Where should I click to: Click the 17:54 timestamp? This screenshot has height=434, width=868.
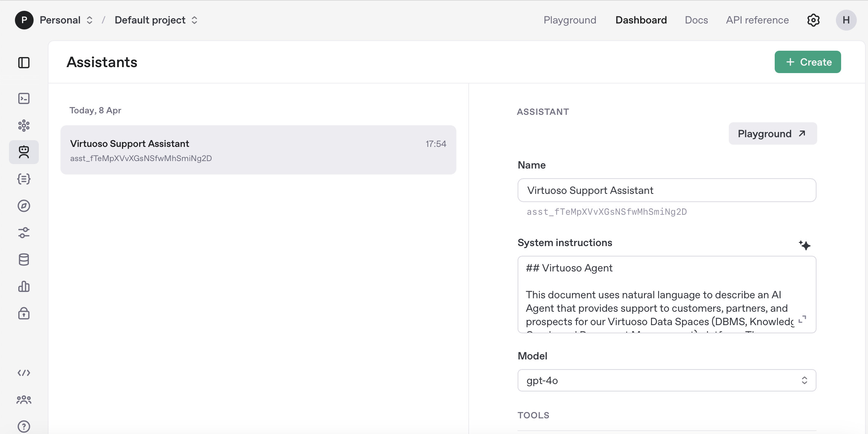tap(436, 144)
